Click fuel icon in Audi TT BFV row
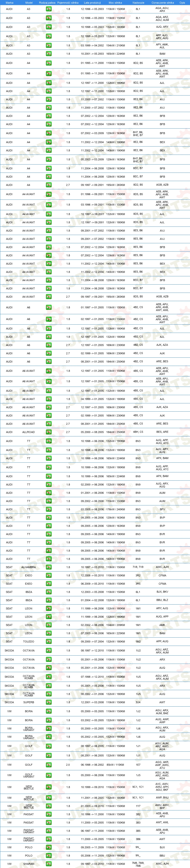This screenshot has height=868, width=190. pos(49,510)
